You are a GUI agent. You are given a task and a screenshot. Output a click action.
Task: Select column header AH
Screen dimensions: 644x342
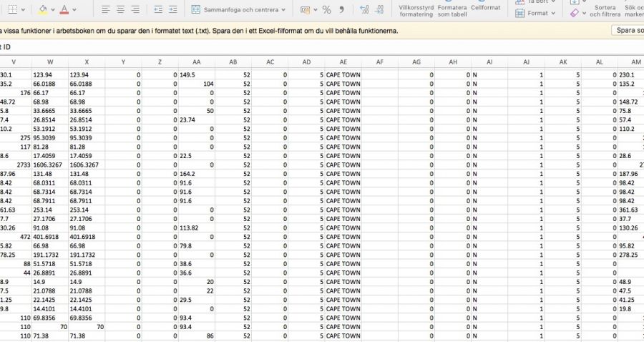click(453, 62)
